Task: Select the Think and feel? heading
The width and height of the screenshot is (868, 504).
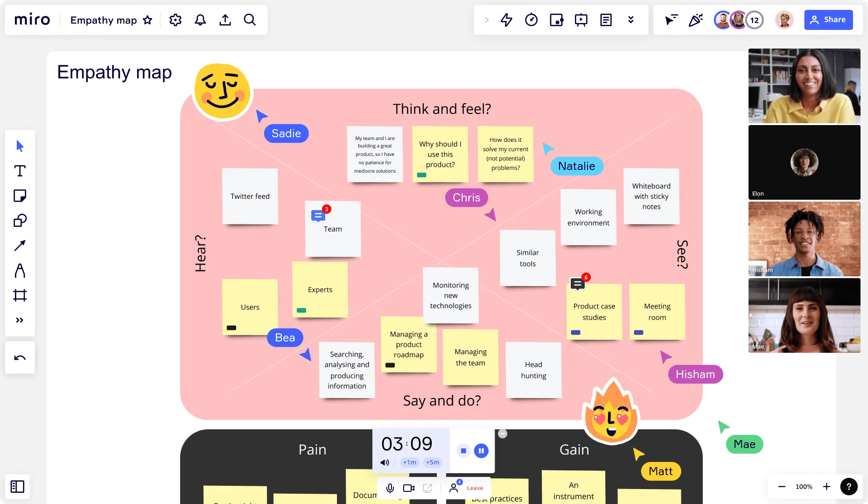Action: coord(442,109)
